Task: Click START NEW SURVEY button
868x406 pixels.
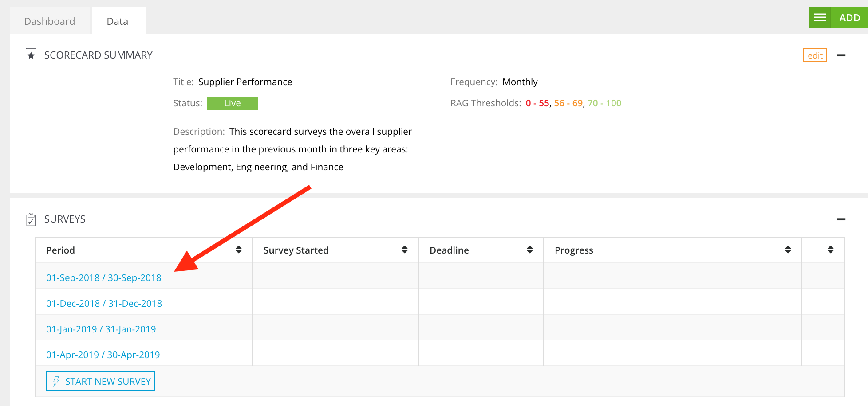Action: point(101,381)
